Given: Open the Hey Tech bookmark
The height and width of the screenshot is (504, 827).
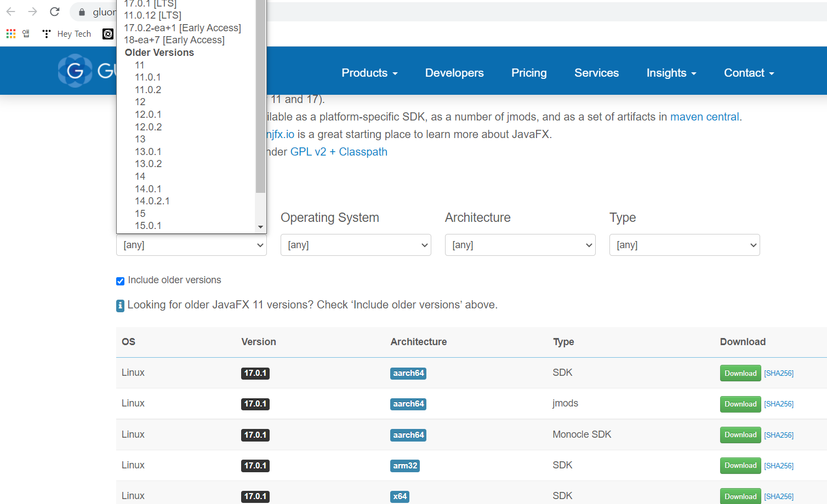Looking at the screenshot, I should (67, 34).
